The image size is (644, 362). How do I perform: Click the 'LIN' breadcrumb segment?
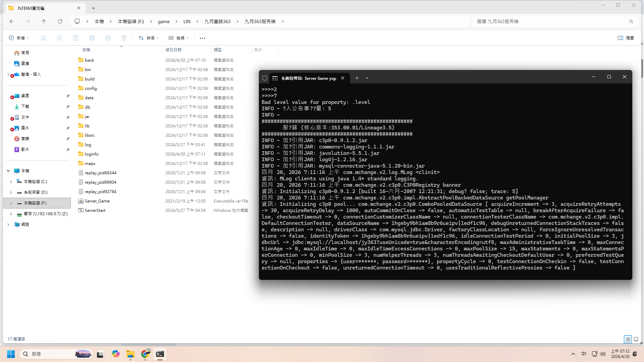187,21
